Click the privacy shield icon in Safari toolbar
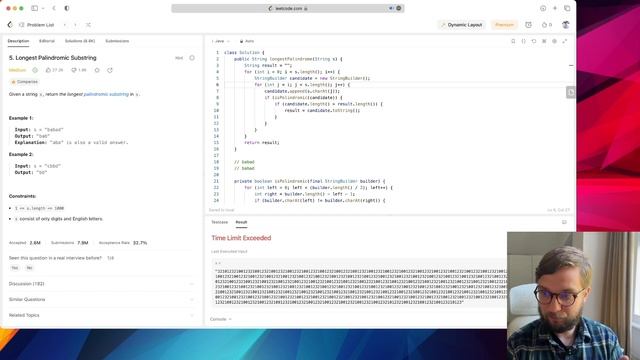 (x=67, y=8)
